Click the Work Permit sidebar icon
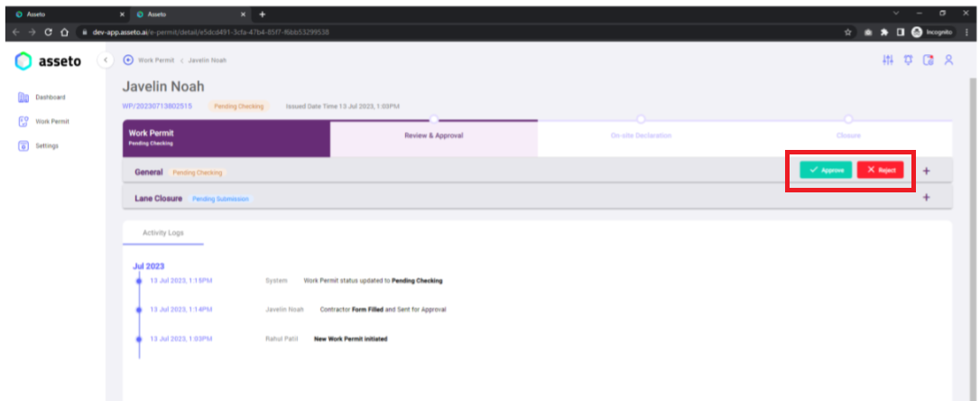This screenshot has width=980, height=401. click(23, 121)
